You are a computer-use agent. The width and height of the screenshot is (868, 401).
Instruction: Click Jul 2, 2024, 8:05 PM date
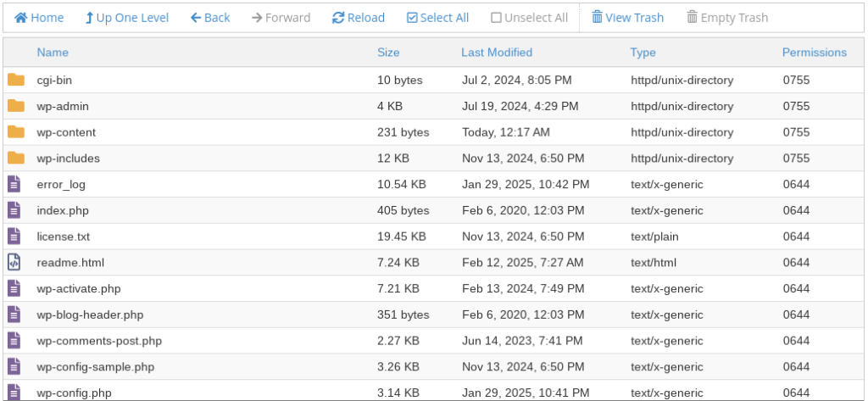[517, 80]
